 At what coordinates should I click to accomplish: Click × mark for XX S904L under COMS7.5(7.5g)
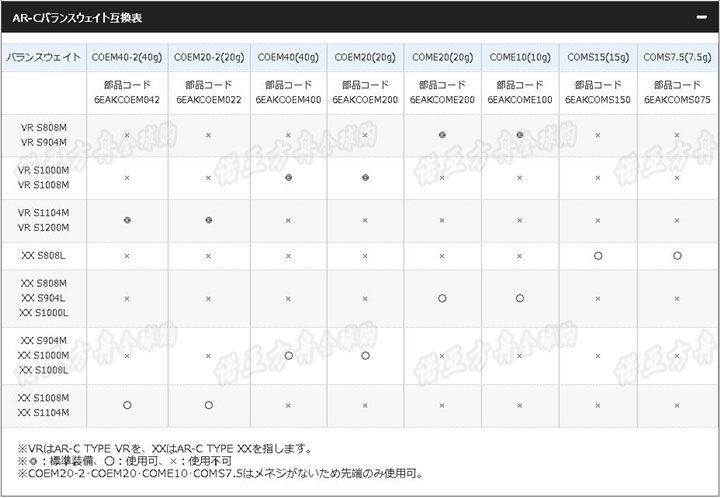tap(677, 299)
